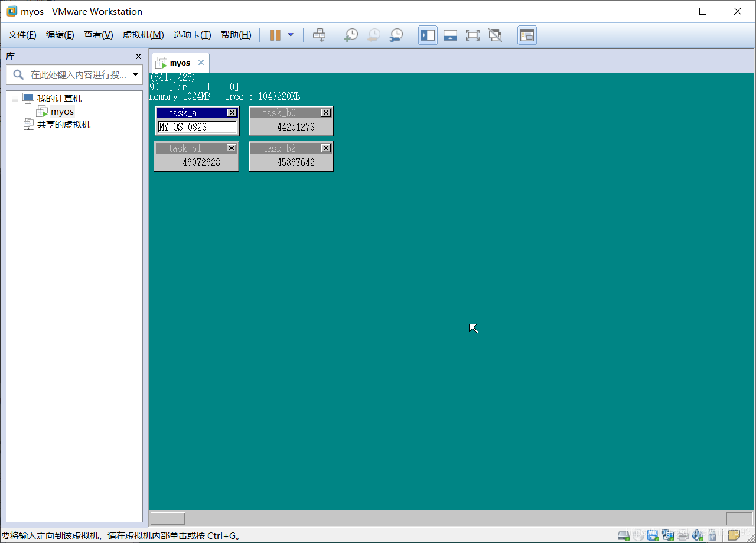Select the myos VM in the library
756x543 pixels.
(62, 112)
